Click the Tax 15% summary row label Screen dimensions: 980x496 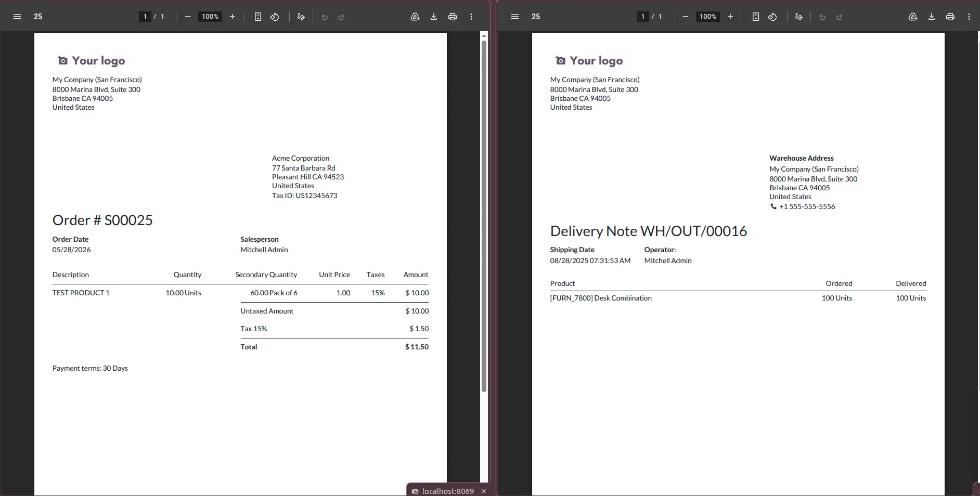254,329
